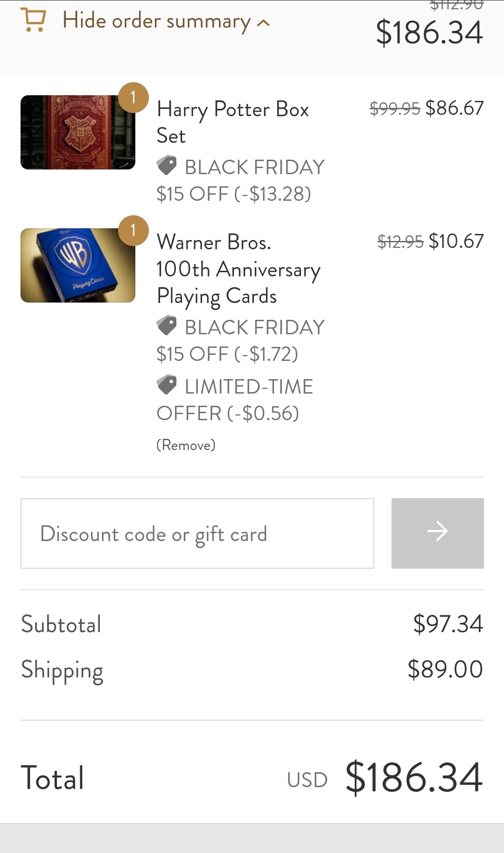Click the shopping cart icon
The height and width of the screenshot is (853, 504).
[34, 21]
